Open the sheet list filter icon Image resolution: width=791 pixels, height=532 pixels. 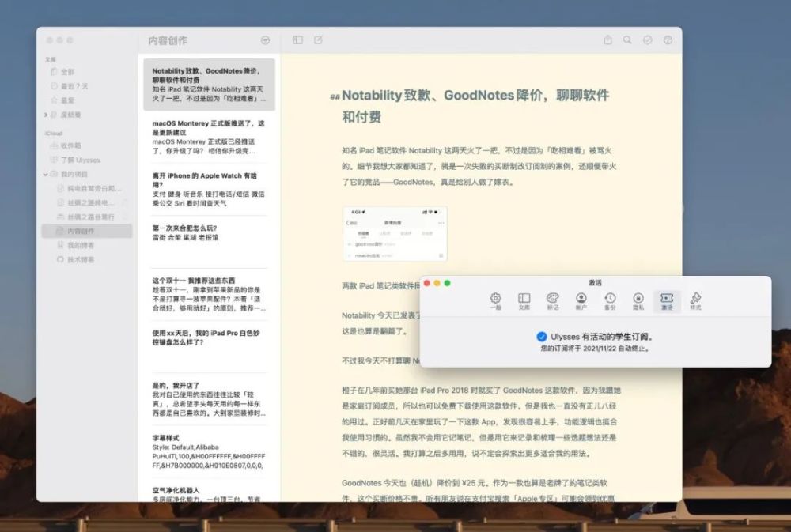point(265,40)
